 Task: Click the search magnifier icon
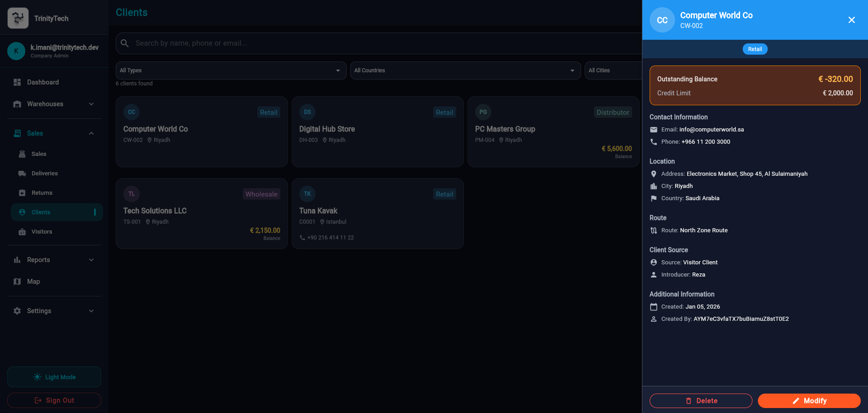[125, 43]
